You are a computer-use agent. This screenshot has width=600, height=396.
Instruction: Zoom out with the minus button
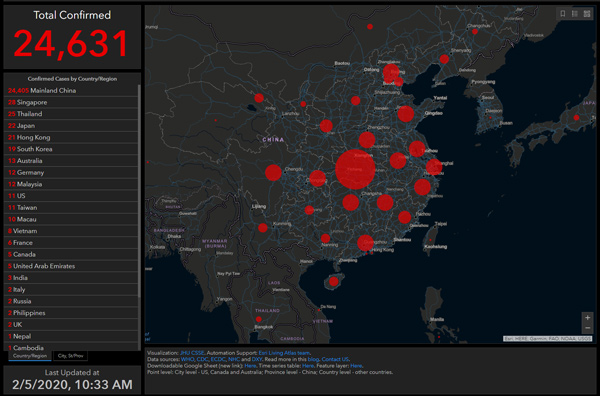[x=587, y=328]
